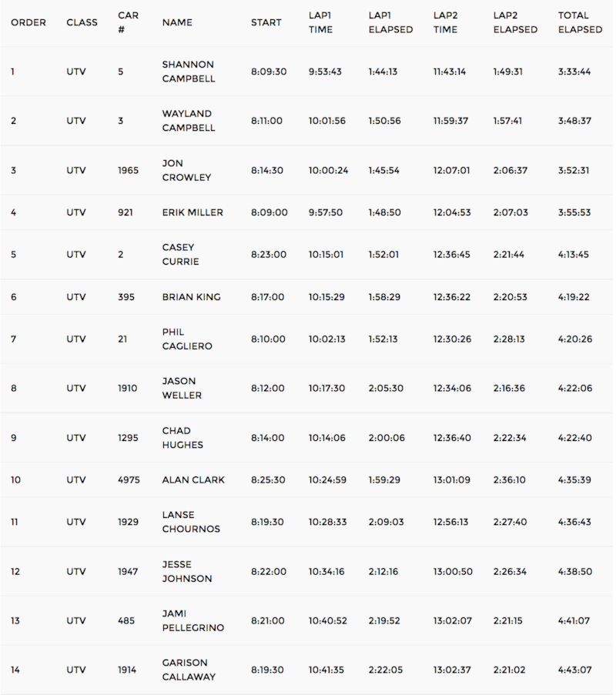
Task: Click the TOTAL ELAPSED column header
Action: tap(580, 22)
